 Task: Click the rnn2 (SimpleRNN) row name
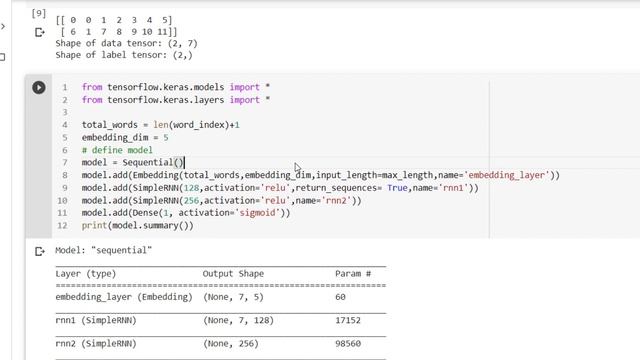point(96,343)
